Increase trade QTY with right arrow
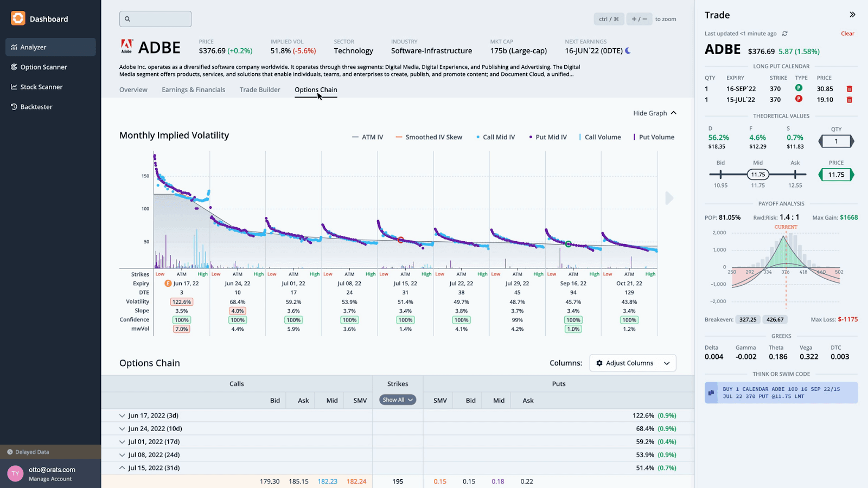The height and width of the screenshot is (488, 868). click(x=852, y=142)
